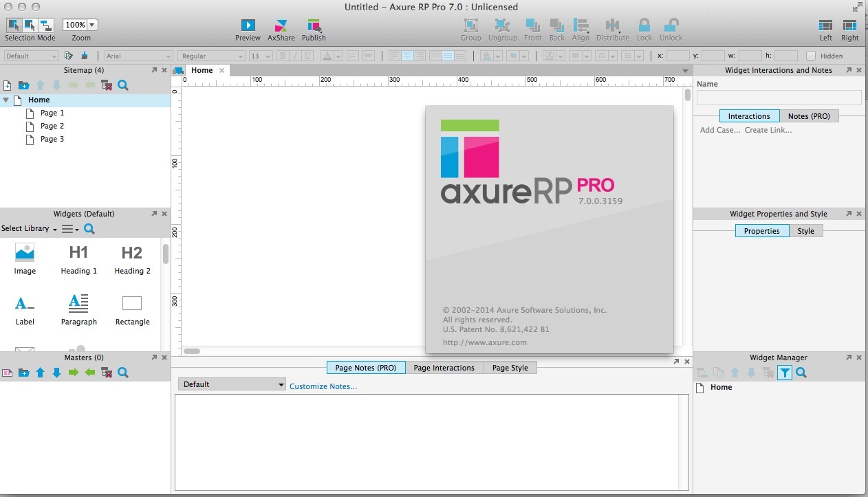Switch to the Page Interactions tab
The height and width of the screenshot is (497, 868).
click(x=444, y=368)
